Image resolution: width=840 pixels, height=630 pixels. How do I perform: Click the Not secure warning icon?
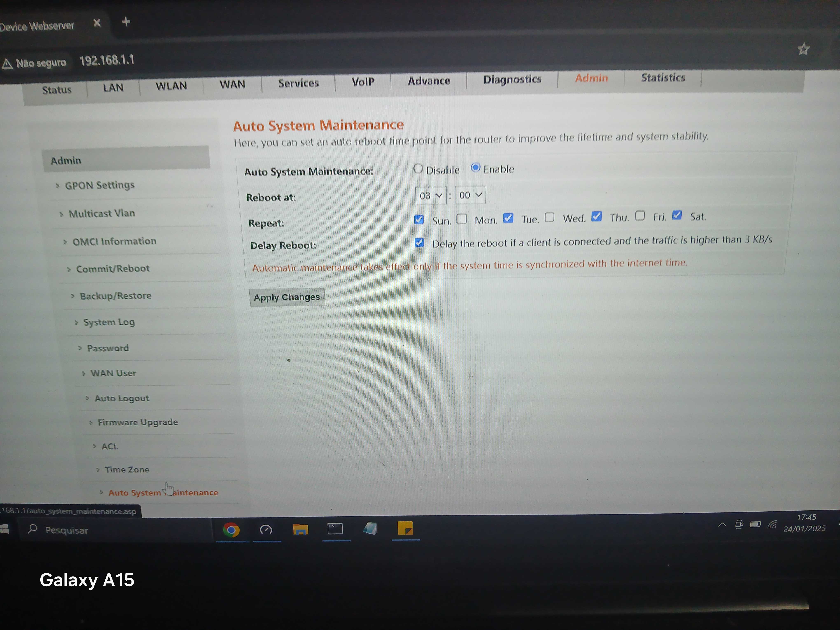[8, 64]
